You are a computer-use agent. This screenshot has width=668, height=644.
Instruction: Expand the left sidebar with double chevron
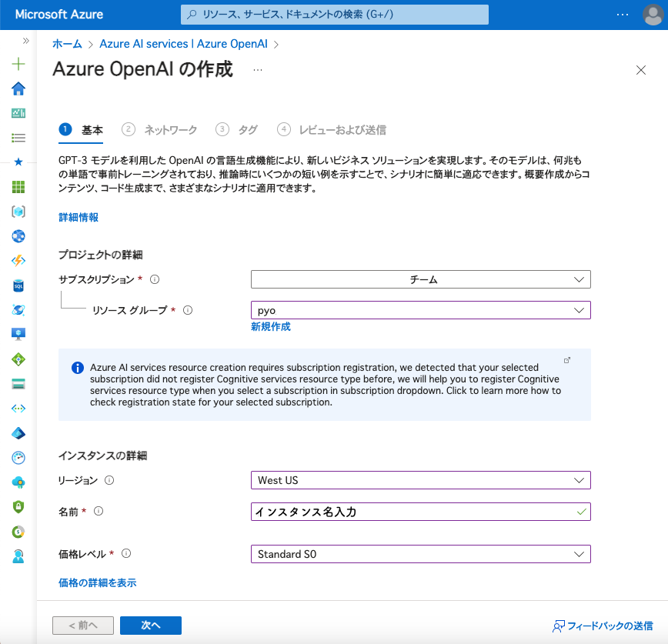point(26,41)
